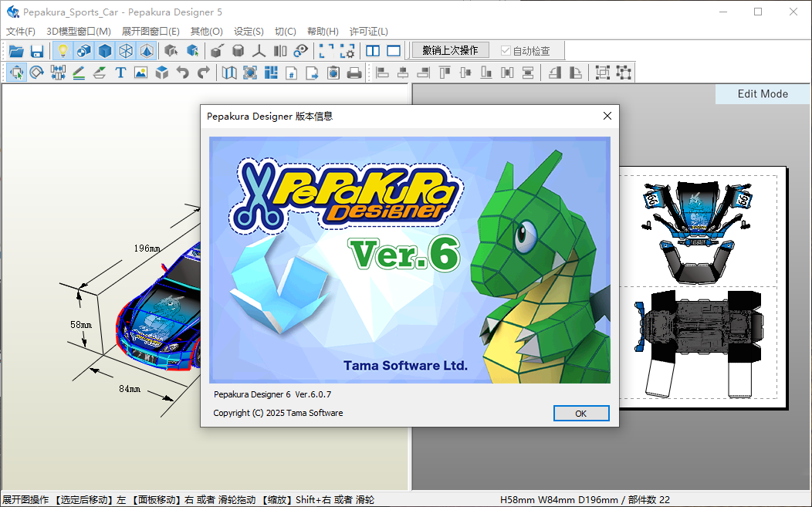Click the unfold map icon

pyautogui.click(x=229, y=73)
